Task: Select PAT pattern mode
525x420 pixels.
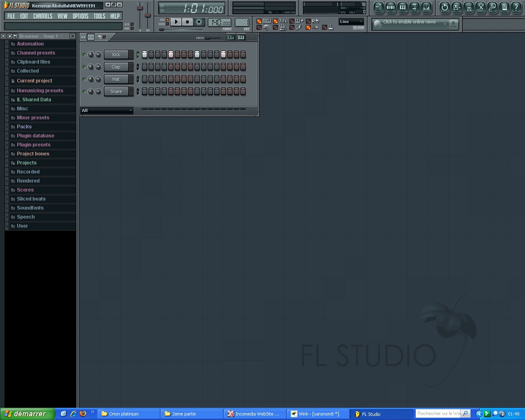Action: [x=167, y=20]
